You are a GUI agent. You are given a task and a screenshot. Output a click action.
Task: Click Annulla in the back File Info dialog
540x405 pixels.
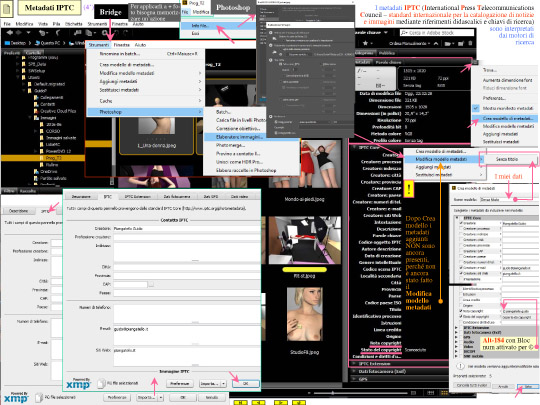(212, 397)
